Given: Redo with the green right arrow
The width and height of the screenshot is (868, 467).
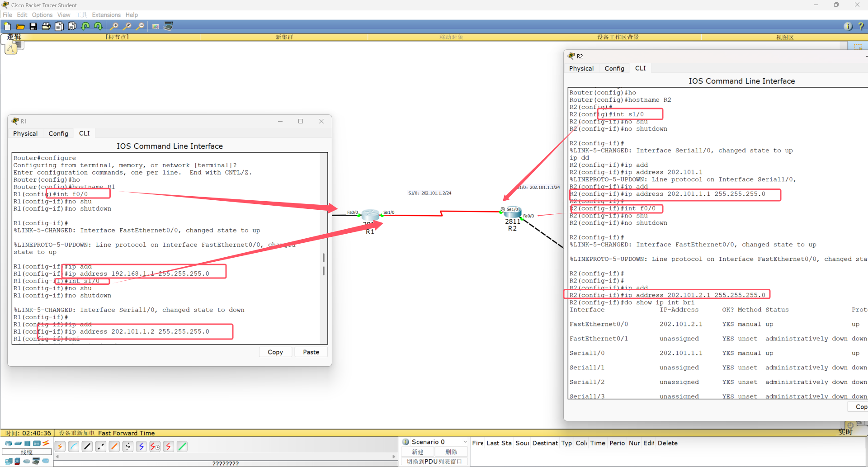Looking at the screenshot, I should [98, 27].
